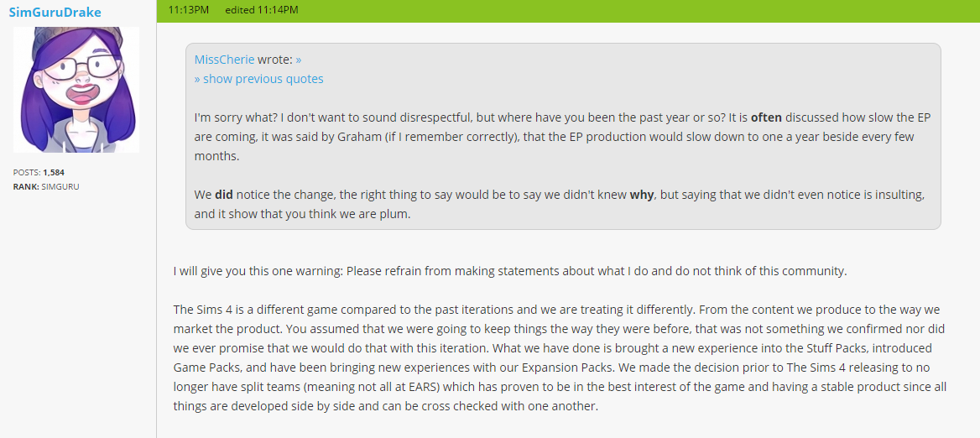Viewport: 980px width, 438px height.
Task: Click the bold word why in the quote
Action: point(641,195)
